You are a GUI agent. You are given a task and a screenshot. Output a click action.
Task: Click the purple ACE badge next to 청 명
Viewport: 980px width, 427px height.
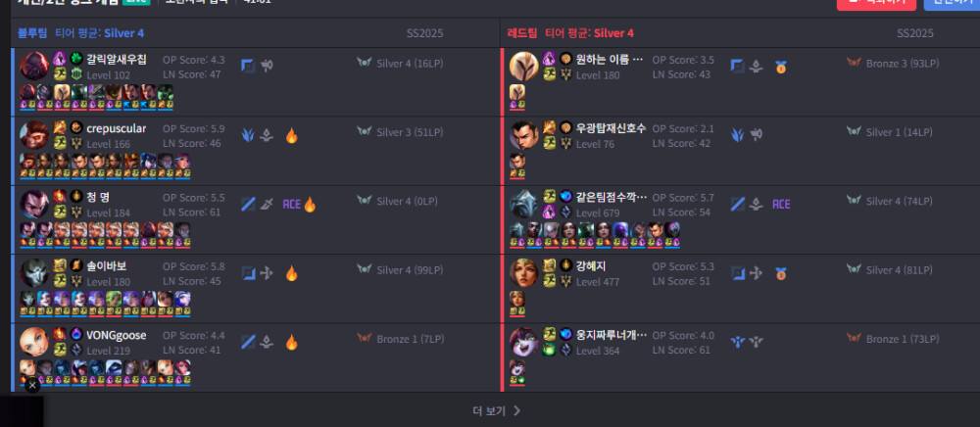[292, 204]
